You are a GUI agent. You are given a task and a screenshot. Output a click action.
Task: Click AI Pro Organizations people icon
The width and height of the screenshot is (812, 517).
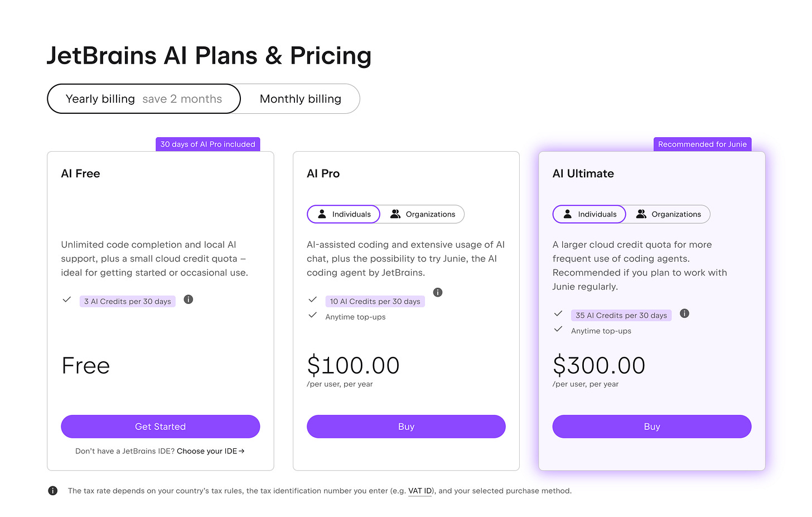395,214
